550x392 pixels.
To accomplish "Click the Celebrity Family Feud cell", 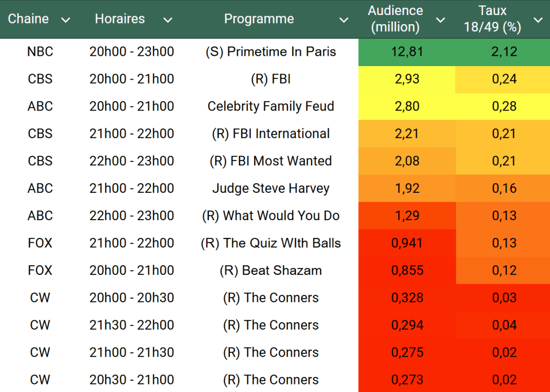I will tap(271, 106).
